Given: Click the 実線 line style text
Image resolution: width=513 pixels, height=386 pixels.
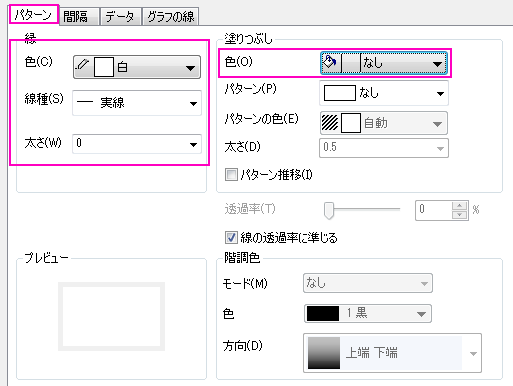Looking at the screenshot, I should [x=112, y=102].
